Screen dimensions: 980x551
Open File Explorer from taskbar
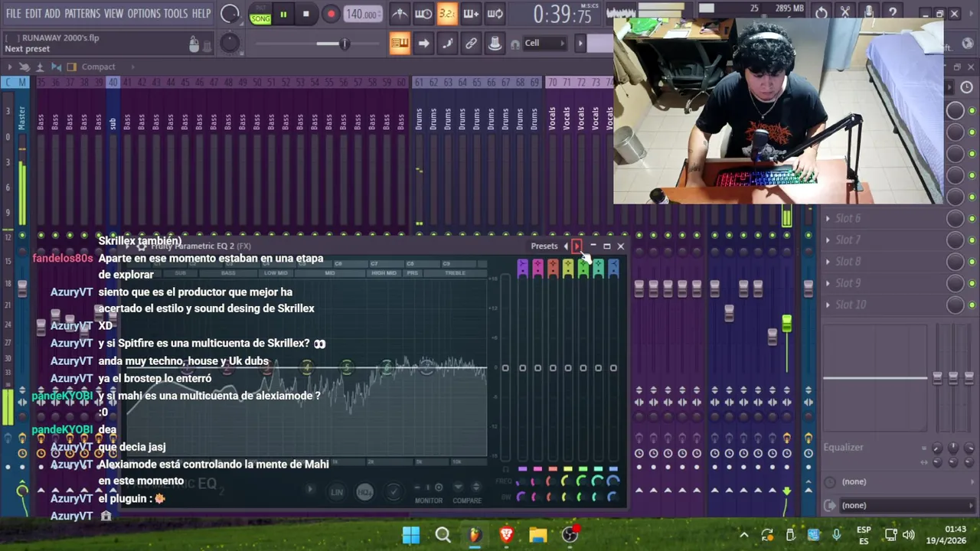point(538,535)
